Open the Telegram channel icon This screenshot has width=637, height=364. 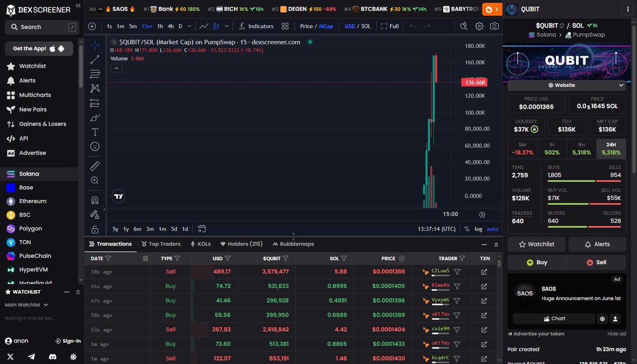[31, 357]
